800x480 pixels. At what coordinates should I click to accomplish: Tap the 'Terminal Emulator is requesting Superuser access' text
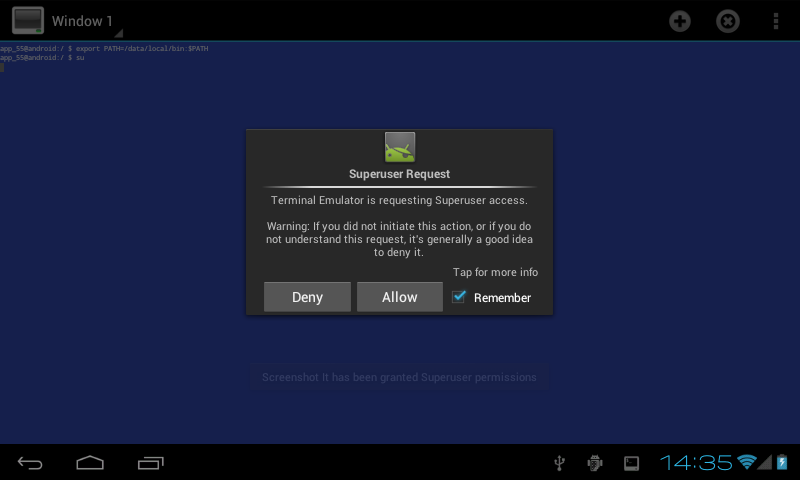pyautogui.click(x=399, y=200)
